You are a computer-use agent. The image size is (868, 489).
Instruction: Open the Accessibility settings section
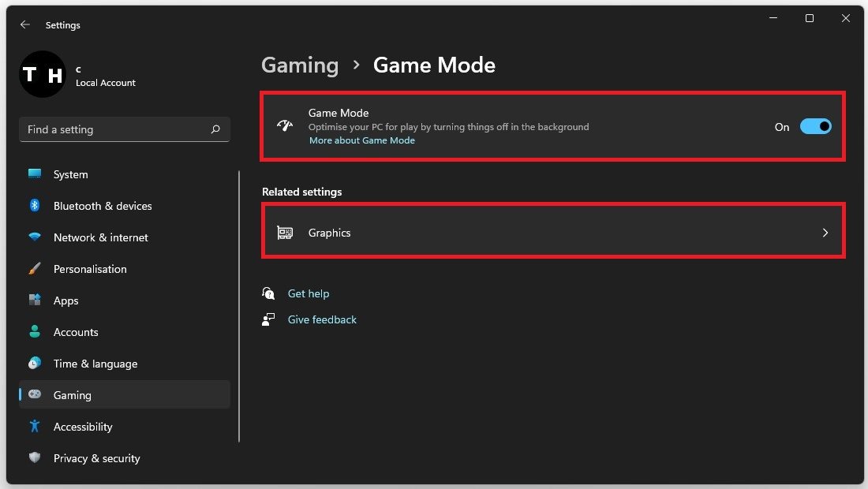click(x=83, y=427)
